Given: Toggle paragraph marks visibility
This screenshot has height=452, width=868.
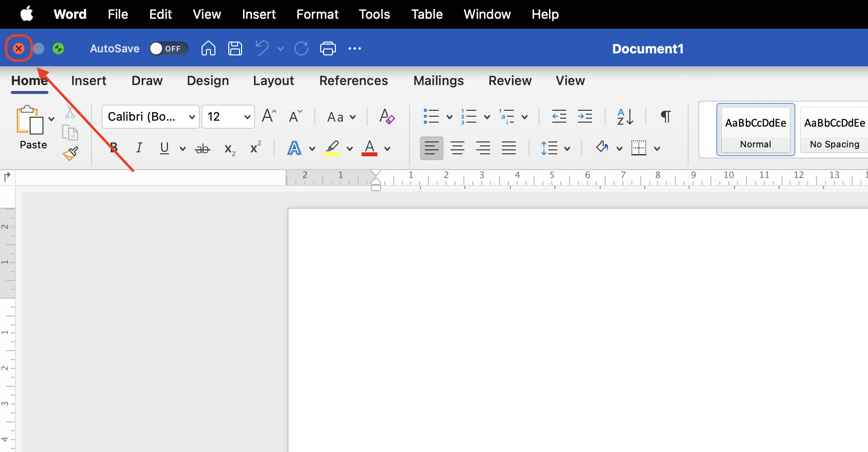Looking at the screenshot, I should (665, 117).
